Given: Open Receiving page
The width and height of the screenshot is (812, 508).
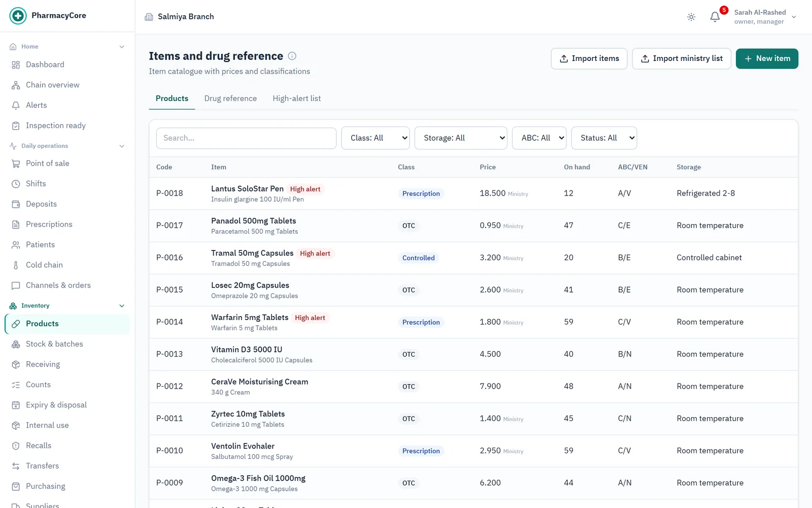Looking at the screenshot, I should [67, 364].
